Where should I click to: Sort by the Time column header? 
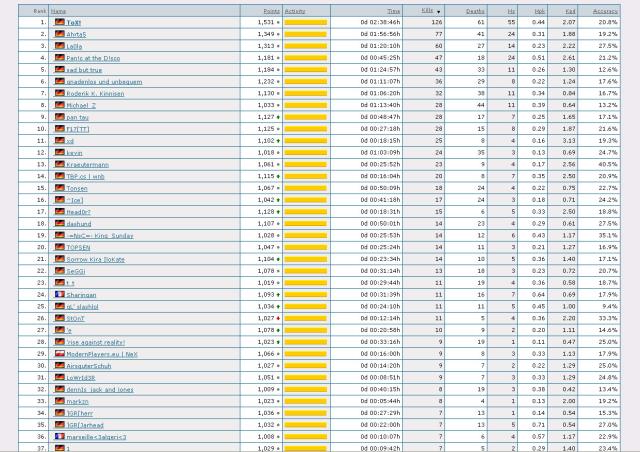click(394, 10)
